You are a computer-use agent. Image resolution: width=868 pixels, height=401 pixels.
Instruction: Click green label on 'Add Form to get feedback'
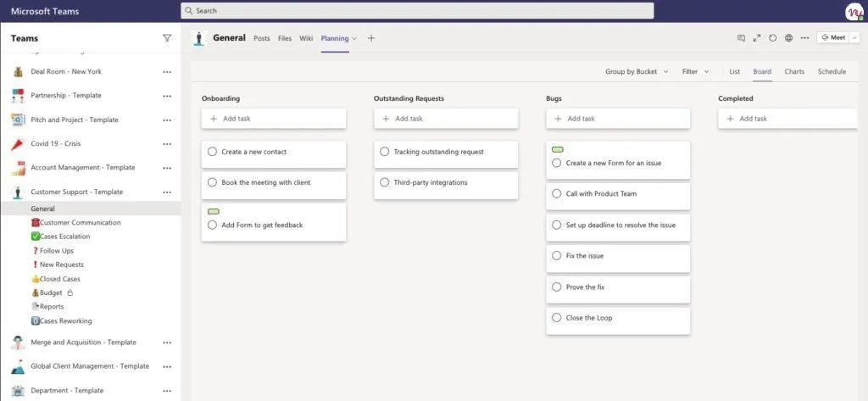tap(213, 212)
